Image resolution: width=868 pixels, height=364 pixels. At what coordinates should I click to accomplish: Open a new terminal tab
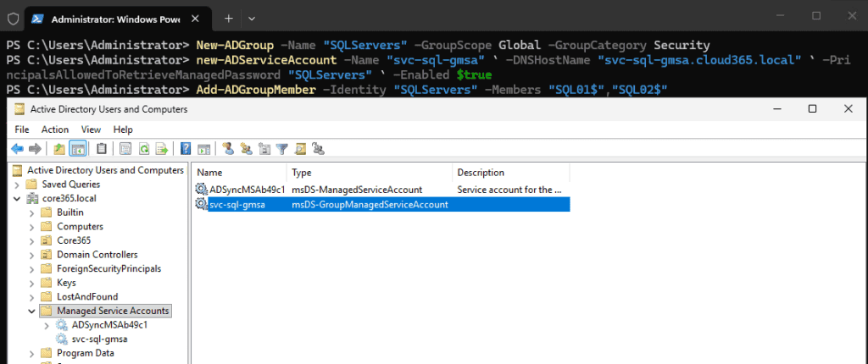[x=229, y=19]
